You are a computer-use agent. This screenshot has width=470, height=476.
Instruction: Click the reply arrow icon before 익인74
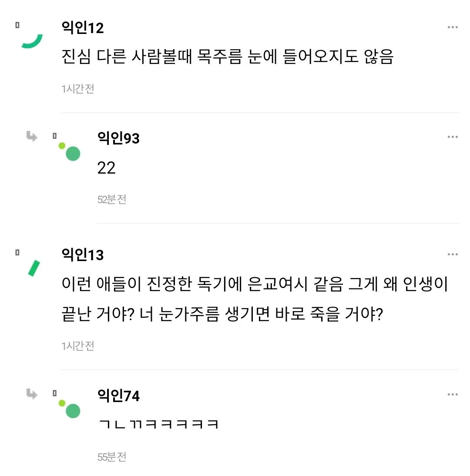[x=32, y=394]
